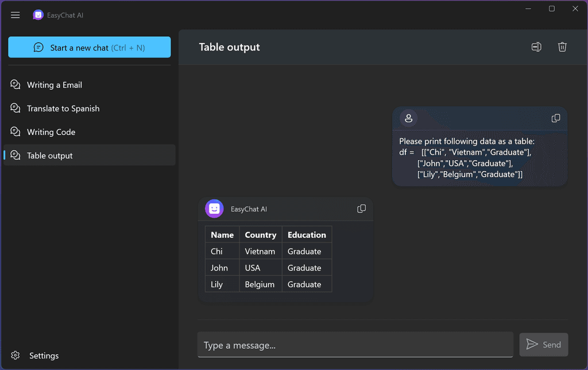Open the hamburger navigation menu
Image resolution: width=588 pixels, height=370 pixels.
tap(15, 15)
